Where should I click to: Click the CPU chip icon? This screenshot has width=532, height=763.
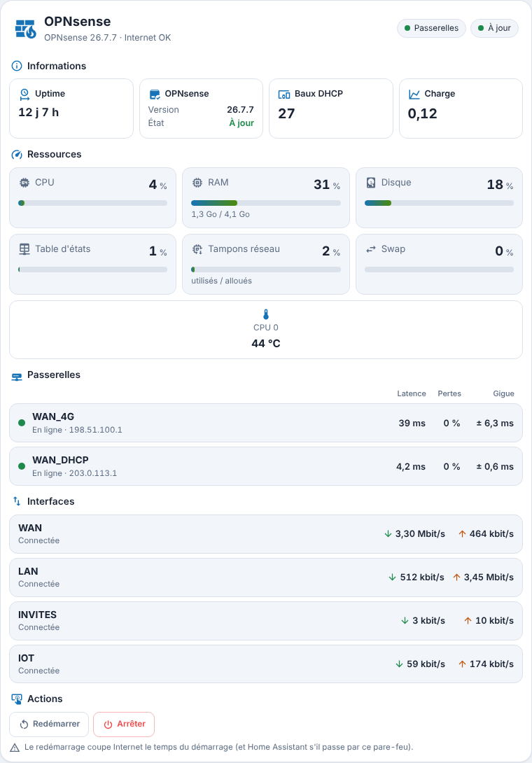(24, 183)
